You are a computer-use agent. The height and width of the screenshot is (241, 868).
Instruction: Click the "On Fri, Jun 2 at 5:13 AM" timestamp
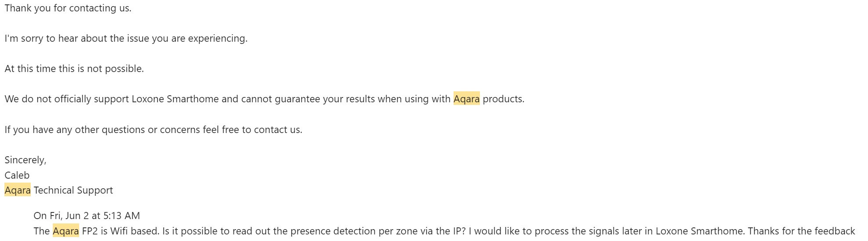point(87,216)
